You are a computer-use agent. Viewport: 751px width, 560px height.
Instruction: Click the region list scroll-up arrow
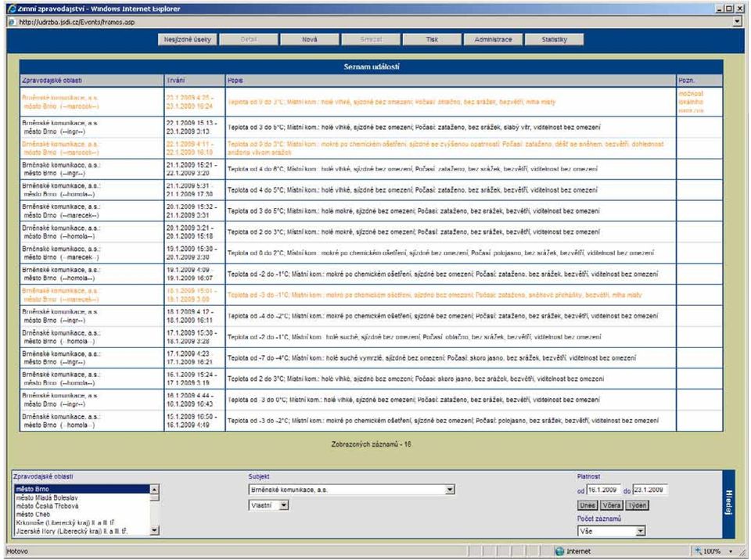tap(154, 490)
